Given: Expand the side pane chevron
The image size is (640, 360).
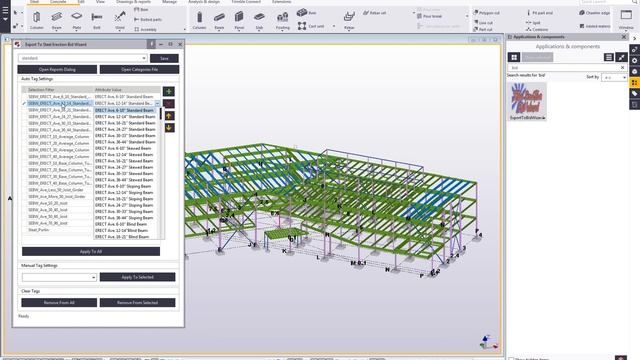Looking at the screenshot, I should pos(634,38).
